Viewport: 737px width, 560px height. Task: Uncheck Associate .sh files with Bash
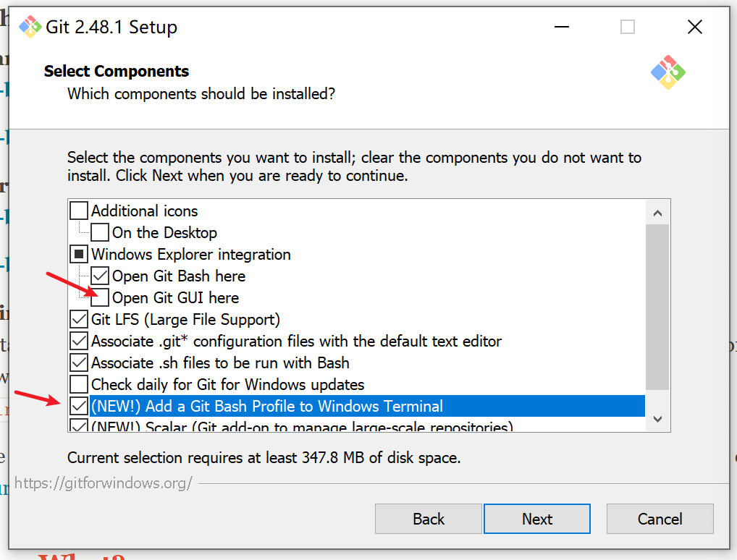click(x=78, y=362)
